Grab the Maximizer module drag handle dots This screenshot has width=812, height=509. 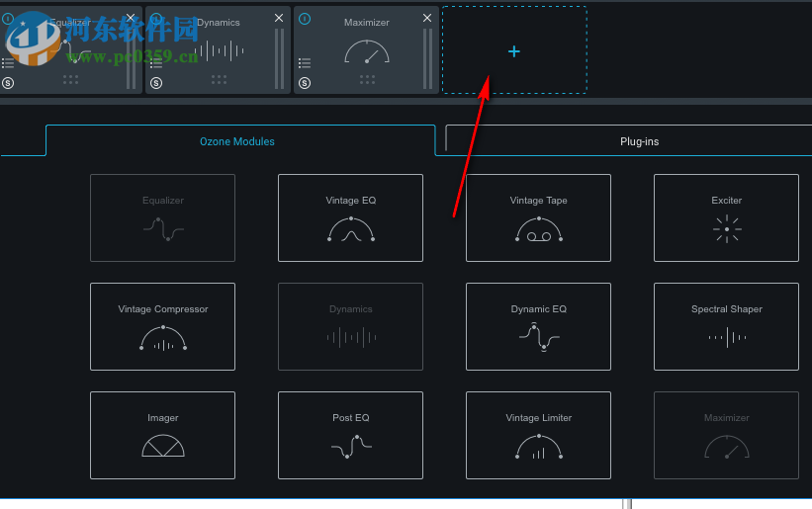coord(367,80)
